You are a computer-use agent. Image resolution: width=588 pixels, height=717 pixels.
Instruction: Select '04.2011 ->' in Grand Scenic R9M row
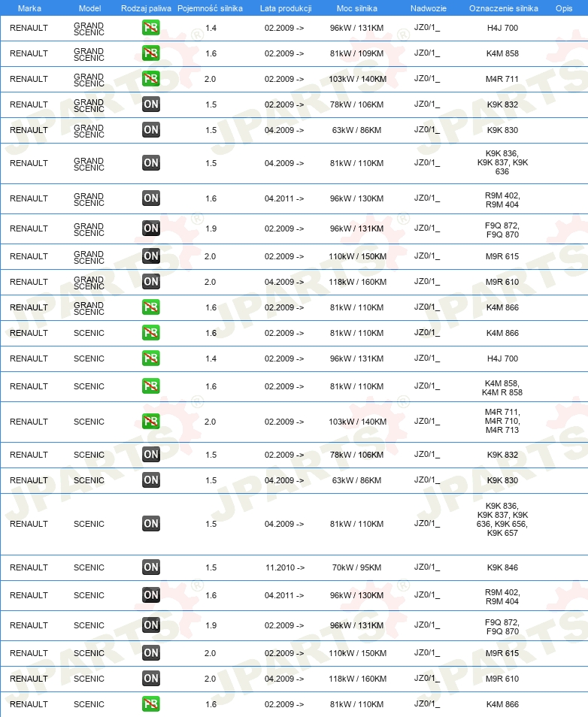(x=284, y=198)
